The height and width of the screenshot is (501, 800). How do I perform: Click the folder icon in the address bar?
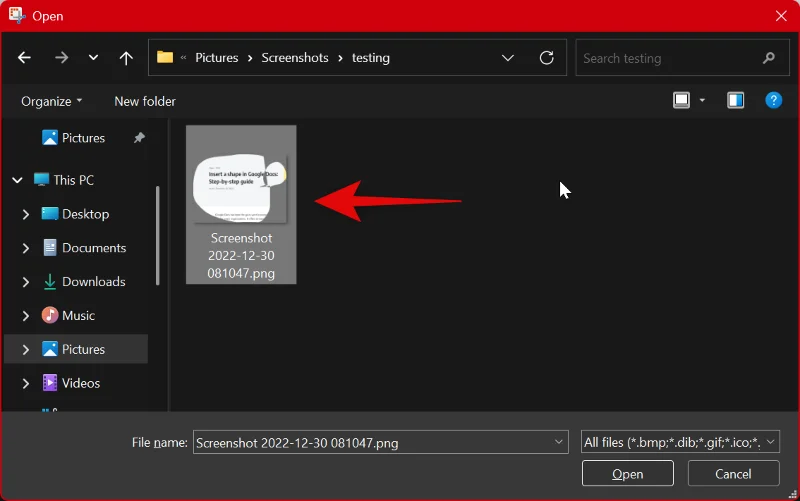pos(165,57)
